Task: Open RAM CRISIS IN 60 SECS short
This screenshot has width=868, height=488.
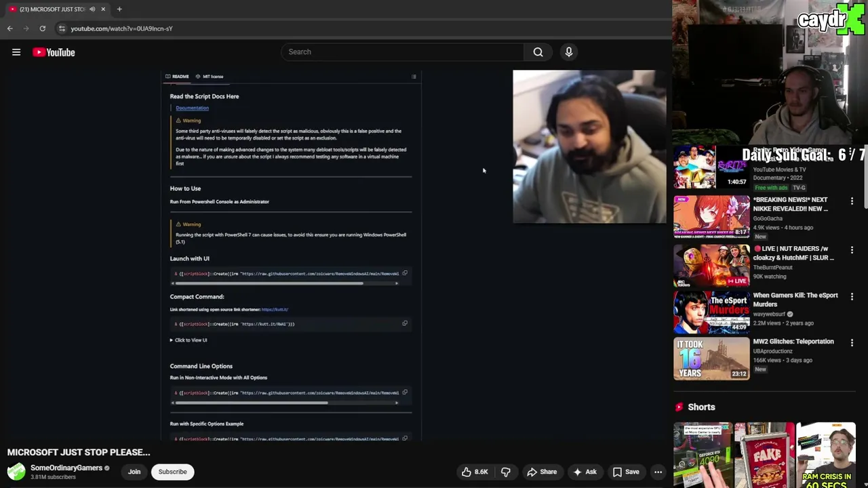Action: (x=826, y=455)
